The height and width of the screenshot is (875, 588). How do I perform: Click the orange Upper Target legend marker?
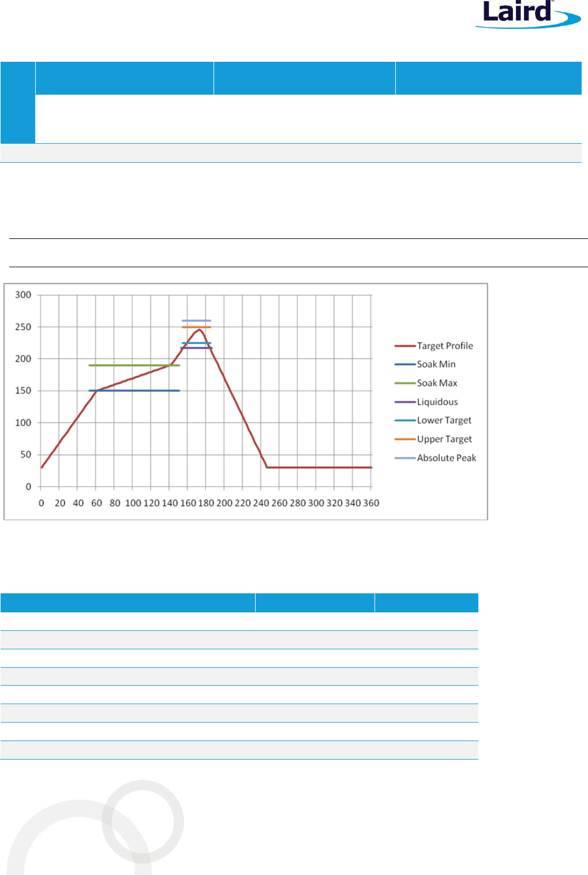pos(405,439)
